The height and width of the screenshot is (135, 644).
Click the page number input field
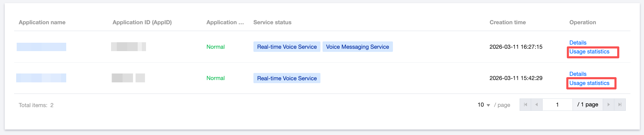(557, 105)
